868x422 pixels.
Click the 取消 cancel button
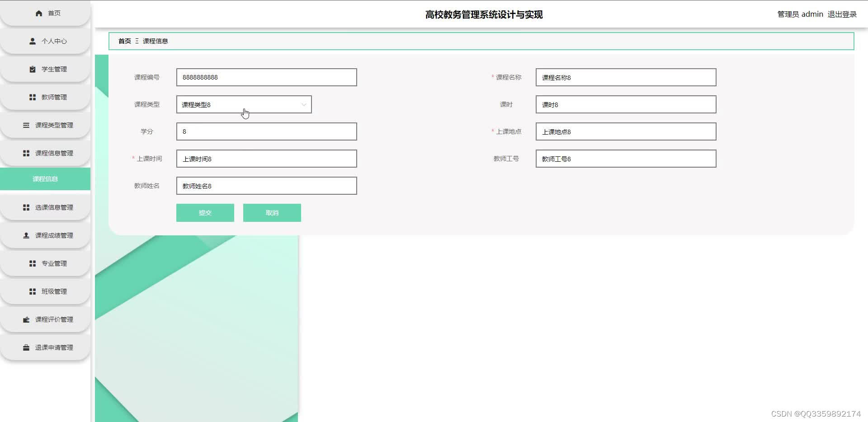tap(272, 213)
